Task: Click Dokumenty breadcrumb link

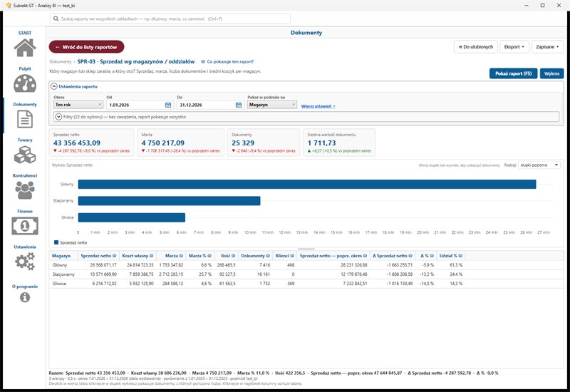Action: coord(61,62)
